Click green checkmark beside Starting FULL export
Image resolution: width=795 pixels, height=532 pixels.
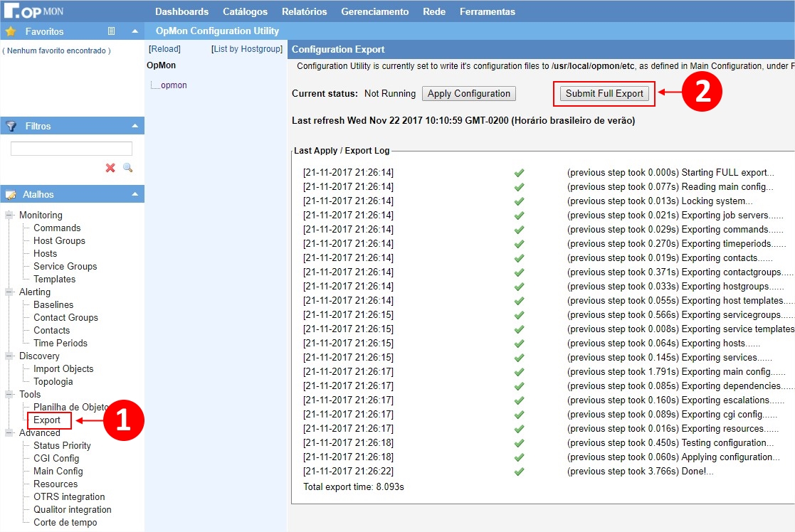pos(519,173)
